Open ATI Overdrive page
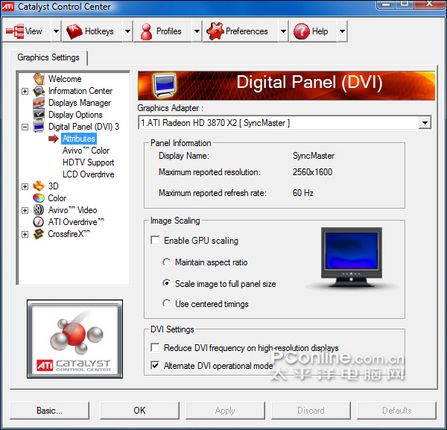 pyautogui.click(x=76, y=222)
